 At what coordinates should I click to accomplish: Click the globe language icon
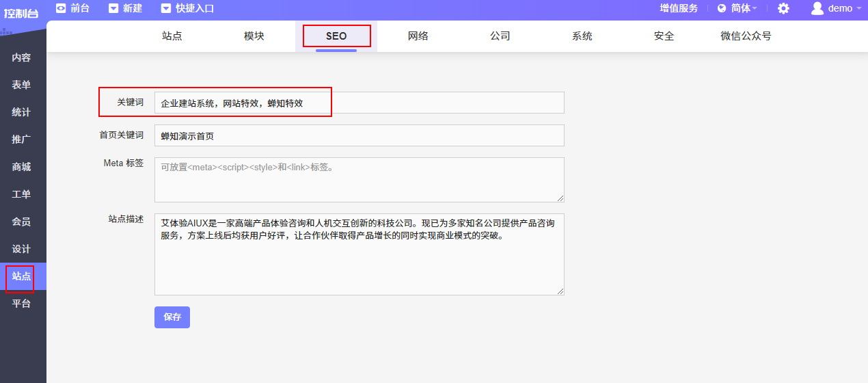point(722,8)
